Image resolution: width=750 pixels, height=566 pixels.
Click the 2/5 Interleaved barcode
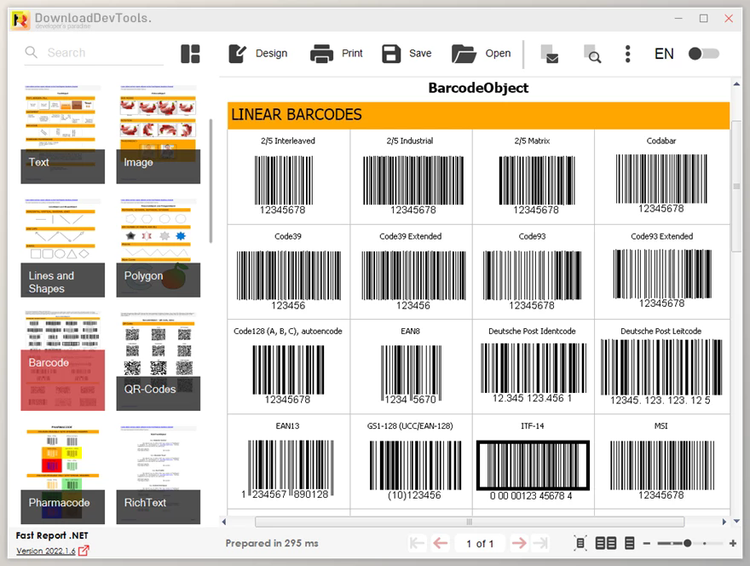(x=284, y=185)
